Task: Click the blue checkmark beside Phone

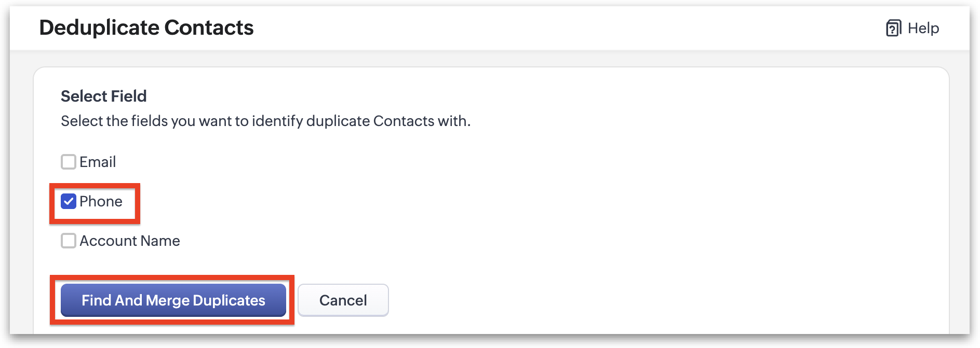Action: [x=69, y=201]
